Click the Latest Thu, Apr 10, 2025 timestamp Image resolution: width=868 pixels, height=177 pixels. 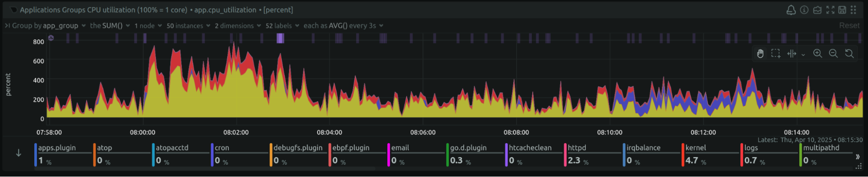(810, 140)
